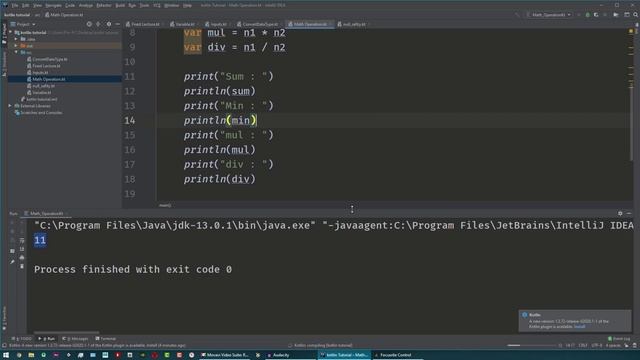Locate current file in Project panel
The height and width of the screenshot is (360, 640).
[89, 24]
